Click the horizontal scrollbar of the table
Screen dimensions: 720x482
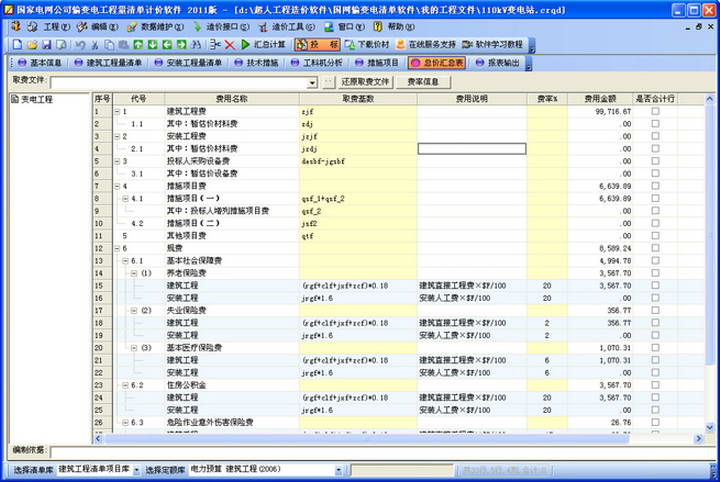366,439
